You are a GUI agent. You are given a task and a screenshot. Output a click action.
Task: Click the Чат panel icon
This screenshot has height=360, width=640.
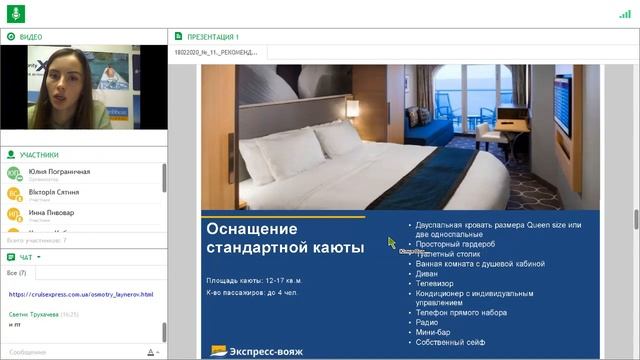click(x=11, y=257)
